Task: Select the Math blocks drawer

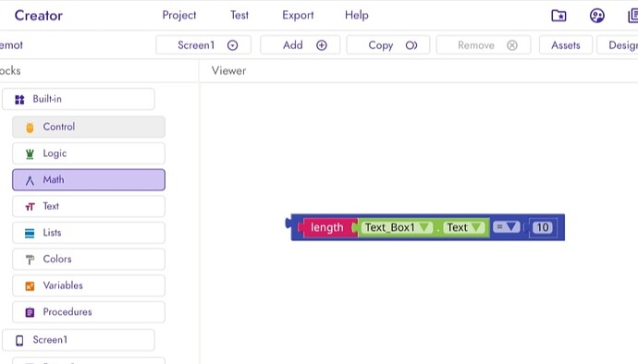Action: 89,180
